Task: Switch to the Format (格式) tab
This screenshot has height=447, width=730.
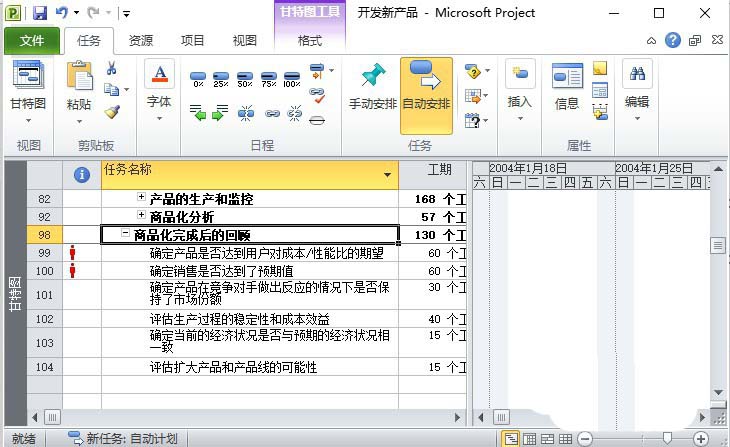Action: tap(310, 41)
